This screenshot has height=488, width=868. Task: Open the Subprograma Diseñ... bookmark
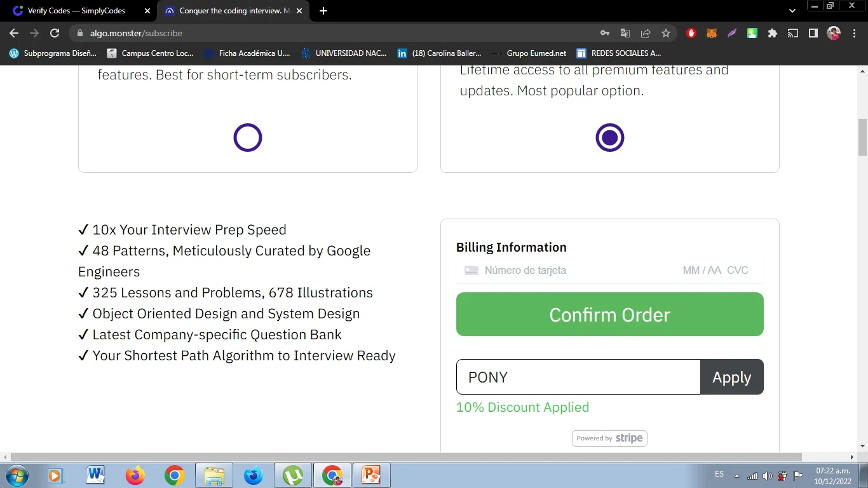(53, 53)
